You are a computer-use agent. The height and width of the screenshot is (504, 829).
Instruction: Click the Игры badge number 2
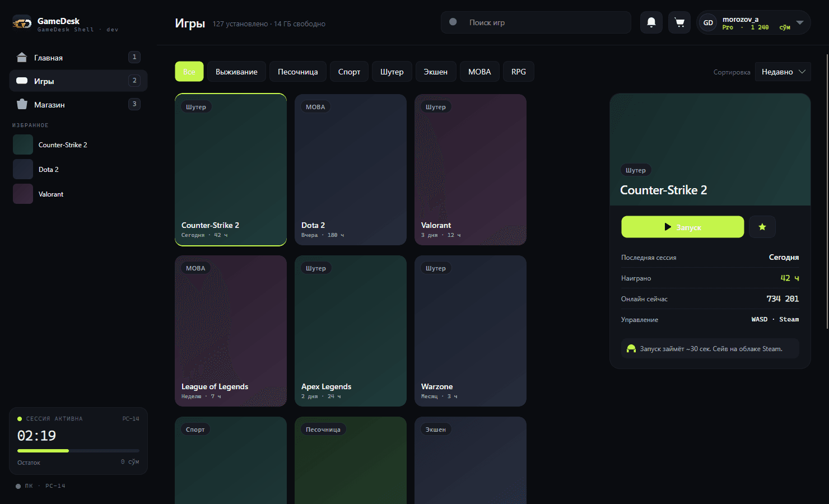click(134, 81)
